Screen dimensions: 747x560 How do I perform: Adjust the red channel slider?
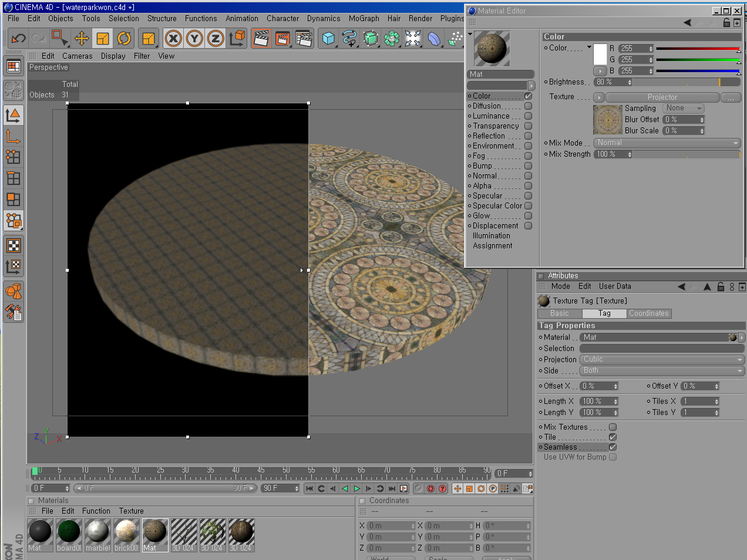(x=698, y=49)
